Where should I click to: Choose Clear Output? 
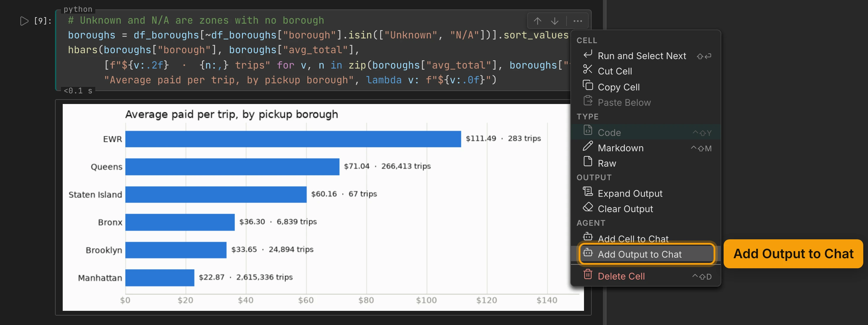[x=646, y=209]
